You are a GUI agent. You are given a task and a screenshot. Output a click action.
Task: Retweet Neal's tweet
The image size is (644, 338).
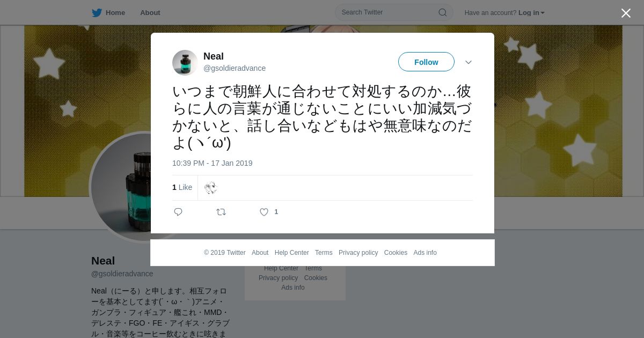pyautogui.click(x=221, y=212)
